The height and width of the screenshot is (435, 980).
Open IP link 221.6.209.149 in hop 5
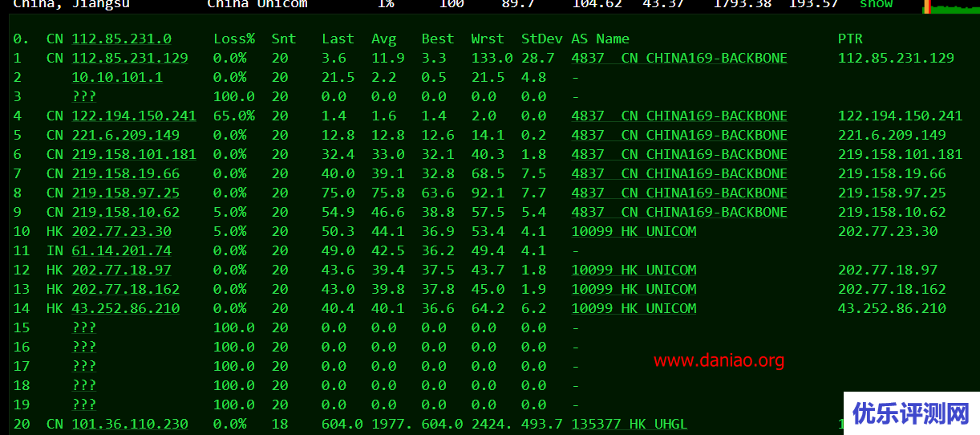(126, 135)
